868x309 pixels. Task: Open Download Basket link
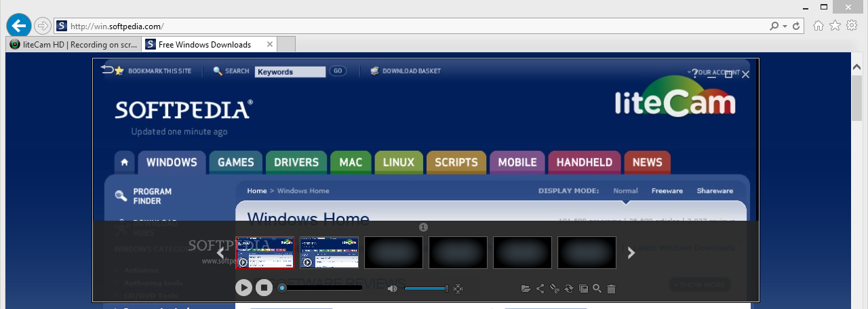pos(411,71)
